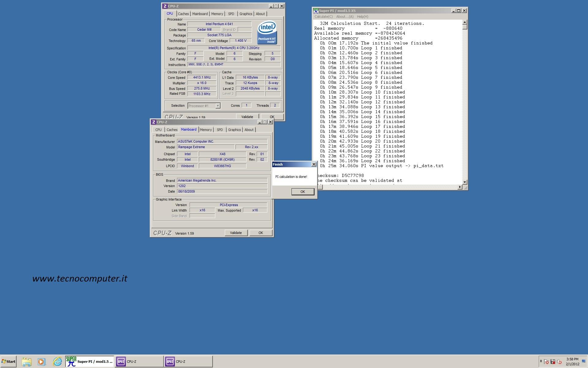The height and width of the screenshot is (368, 588).
Task: Click Super PI vertical scrollbar up arrow
Action: [x=465, y=22]
